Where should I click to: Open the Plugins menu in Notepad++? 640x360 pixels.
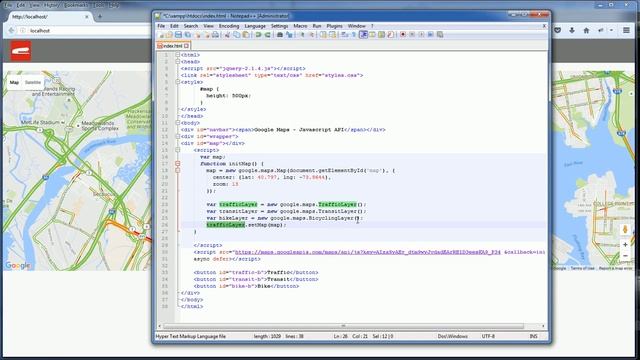tap(334, 26)
